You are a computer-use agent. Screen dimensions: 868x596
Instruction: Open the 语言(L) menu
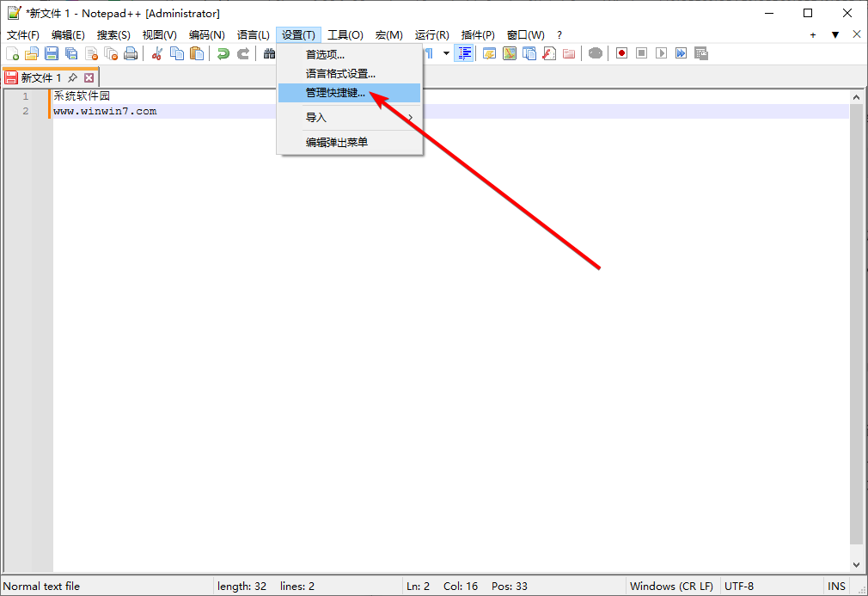(253, 35)
